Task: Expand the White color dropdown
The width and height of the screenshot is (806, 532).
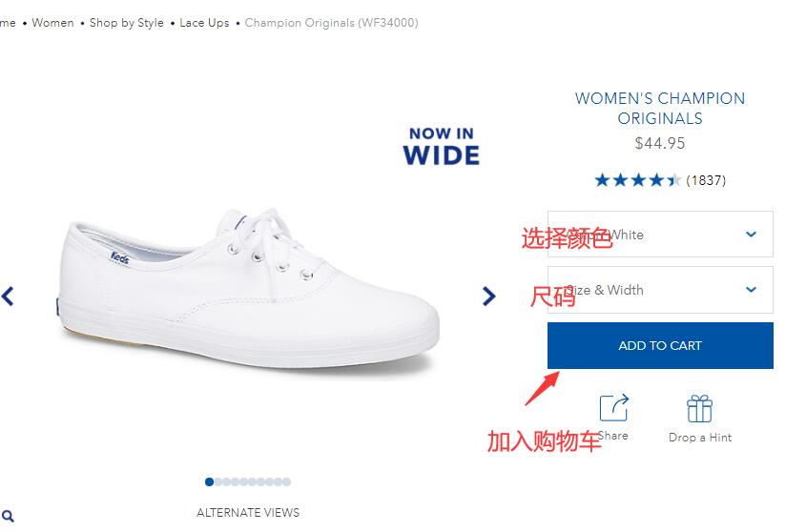Action: (660, 235)
